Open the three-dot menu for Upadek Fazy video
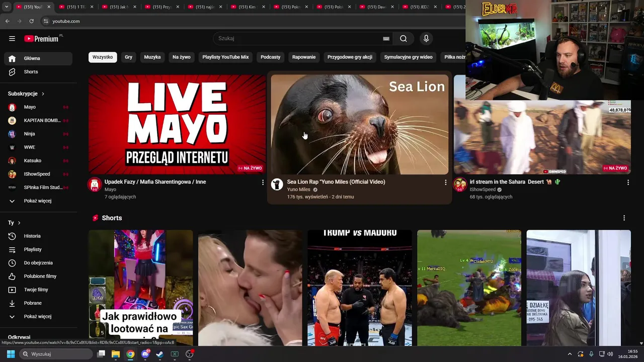The image size is (644, 362). [x=263, y=183]
